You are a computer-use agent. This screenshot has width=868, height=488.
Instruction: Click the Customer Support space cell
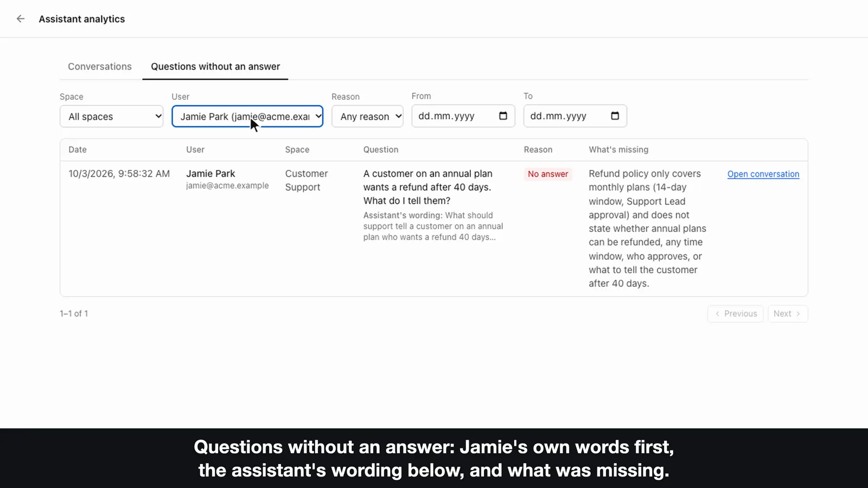click(x=307, y=181)
